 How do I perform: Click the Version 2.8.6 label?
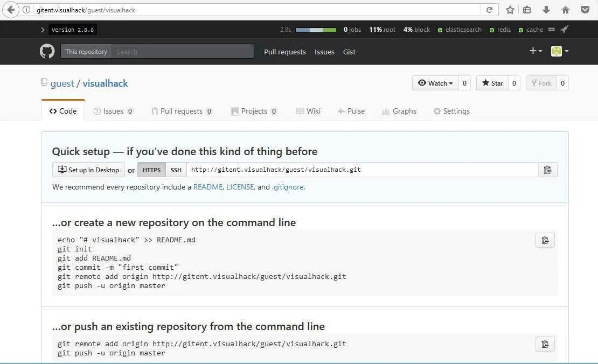[73, 30]
